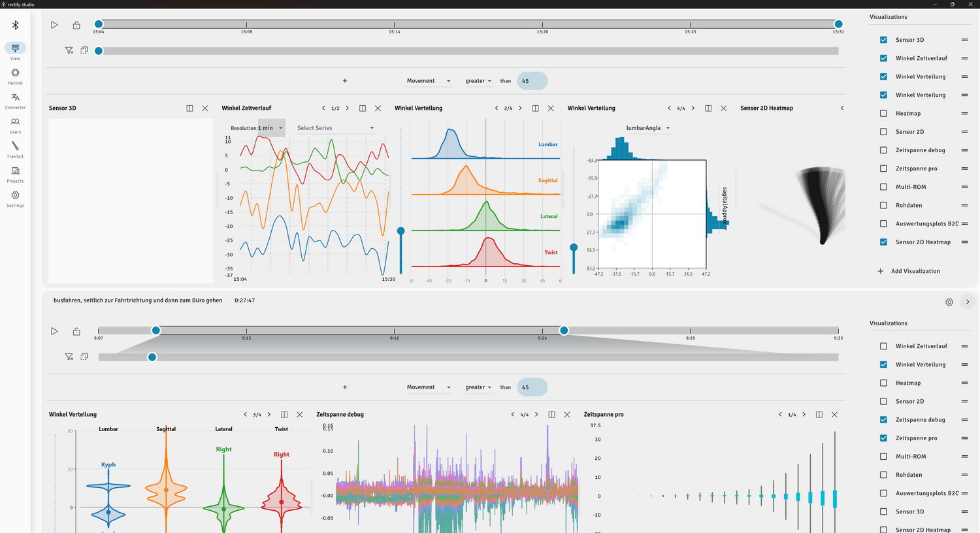Click the Bluetooth icon in the sidebar

15,25
